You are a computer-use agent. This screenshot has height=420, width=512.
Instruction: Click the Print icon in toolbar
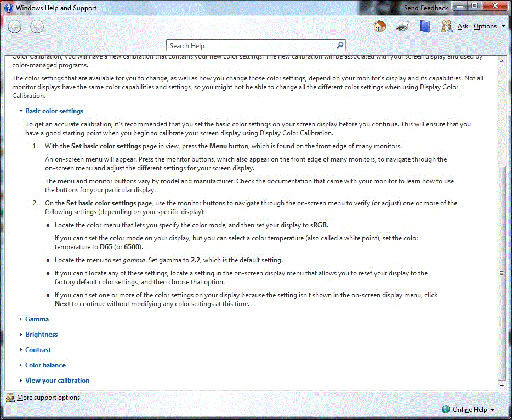(x=402, y=26)
